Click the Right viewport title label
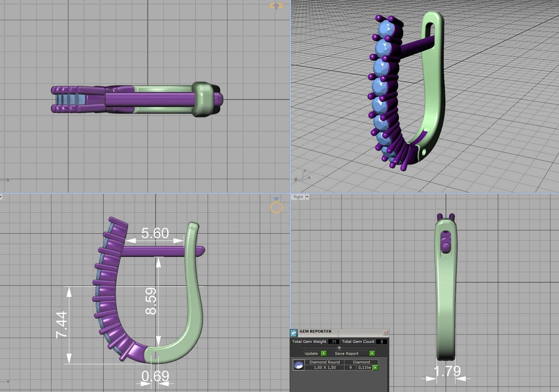The height and width of the screenshot is (392, 559). pos(298,197)
